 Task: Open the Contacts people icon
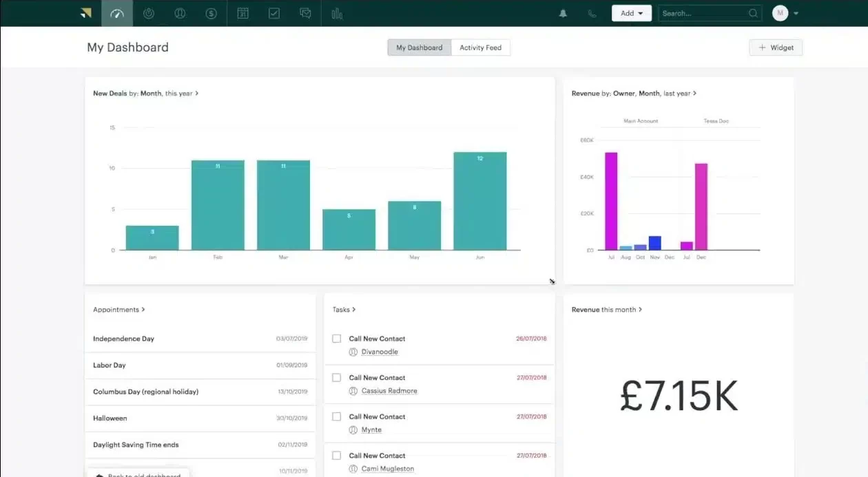tap(179, 12)
